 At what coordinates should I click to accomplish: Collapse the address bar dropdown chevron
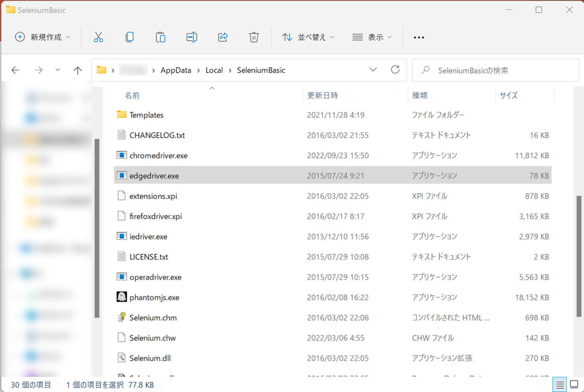coord(373,70)
